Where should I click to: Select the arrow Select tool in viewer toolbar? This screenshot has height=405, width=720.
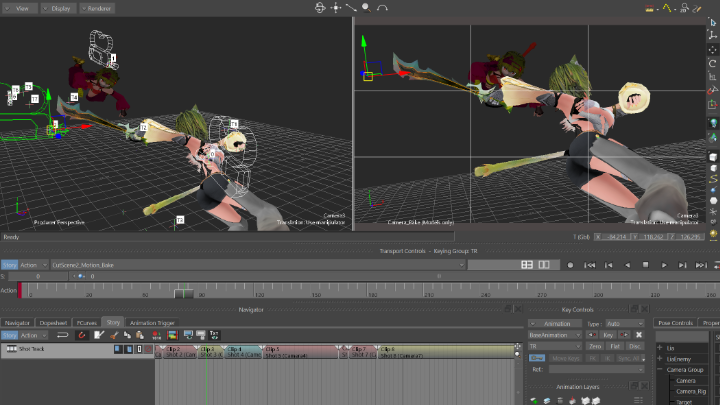tap(713, 22)
